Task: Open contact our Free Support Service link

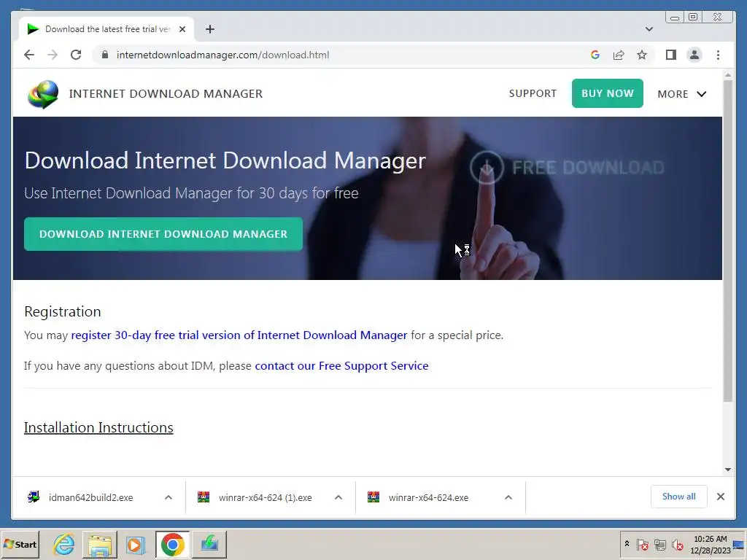Action: point(341,366)
